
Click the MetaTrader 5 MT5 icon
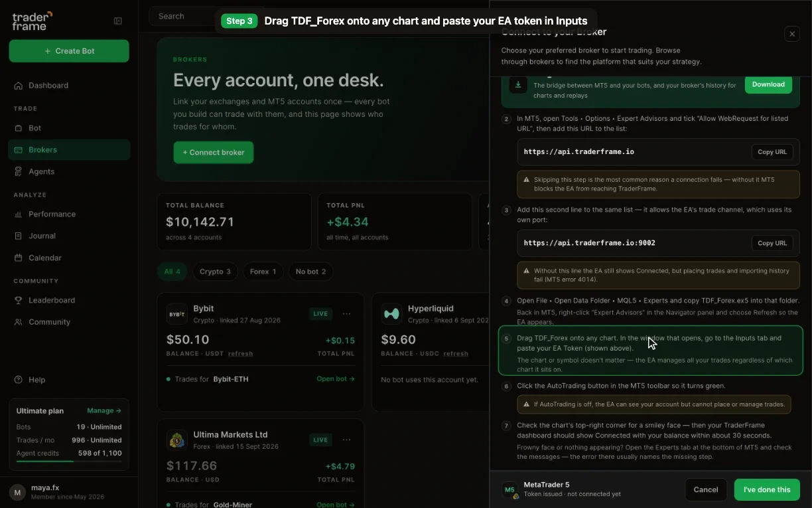[509, 490]
